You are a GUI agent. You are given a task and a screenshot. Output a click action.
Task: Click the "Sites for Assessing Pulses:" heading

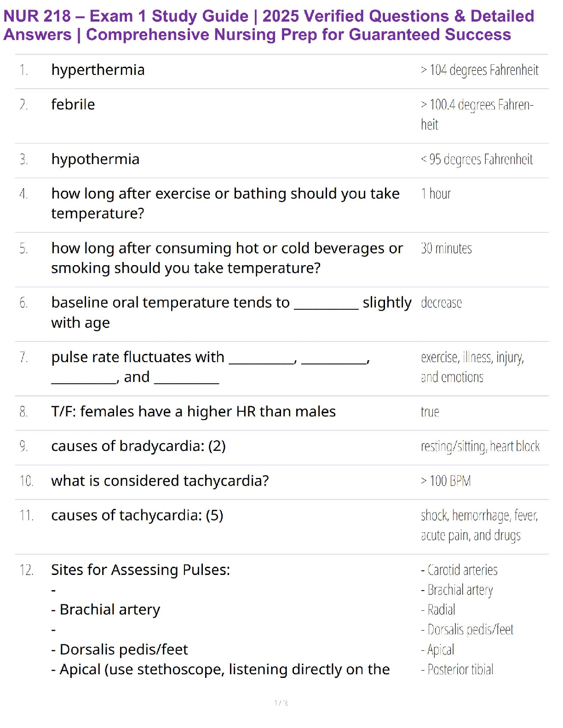tap(141, 570)
